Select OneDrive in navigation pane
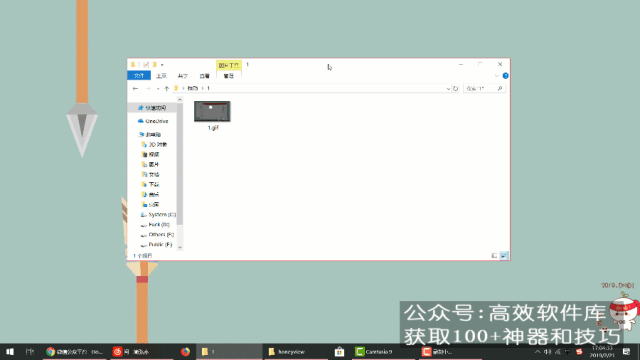The width and height of the screenshot is (640, 360). [153, 121]
